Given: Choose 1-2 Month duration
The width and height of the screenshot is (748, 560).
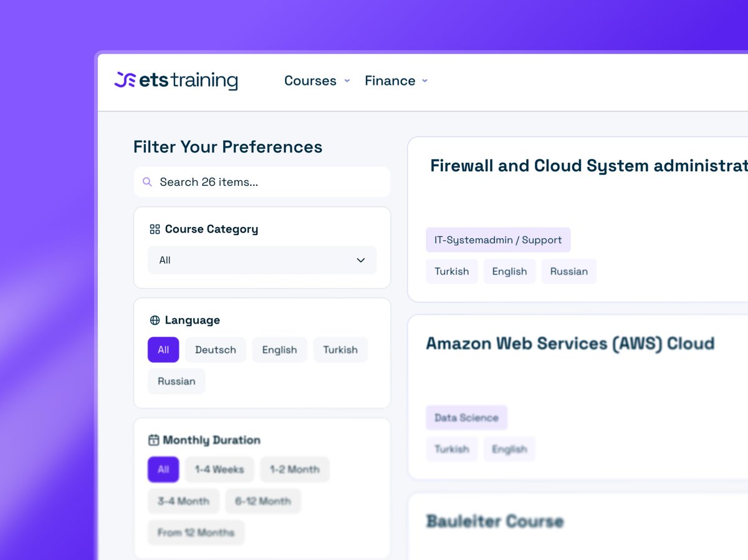Looking at the screenshot, I should (295, 470).
